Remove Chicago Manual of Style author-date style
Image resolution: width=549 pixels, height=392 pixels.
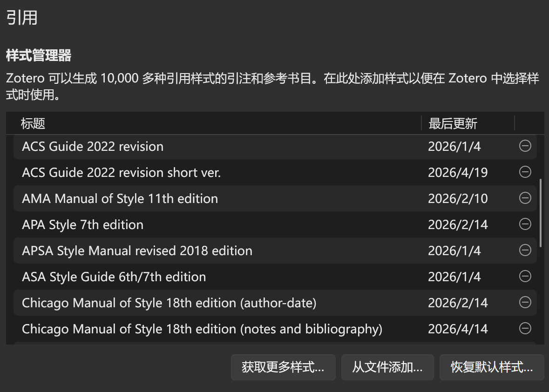pyautogui.click(x=525, y=303)
